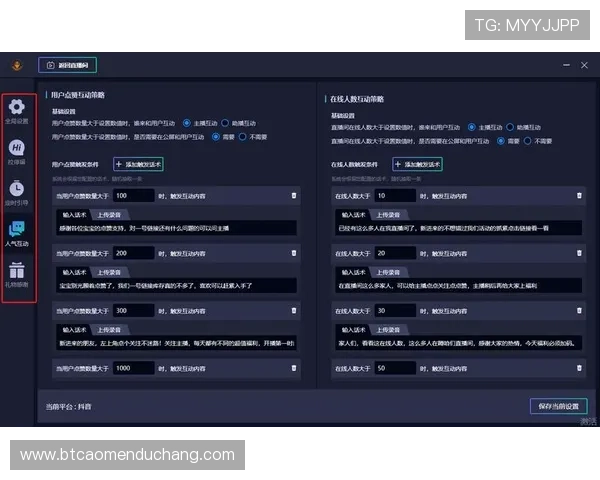
Task: Click the script text box under likes 200
Action: pos(176,286)
